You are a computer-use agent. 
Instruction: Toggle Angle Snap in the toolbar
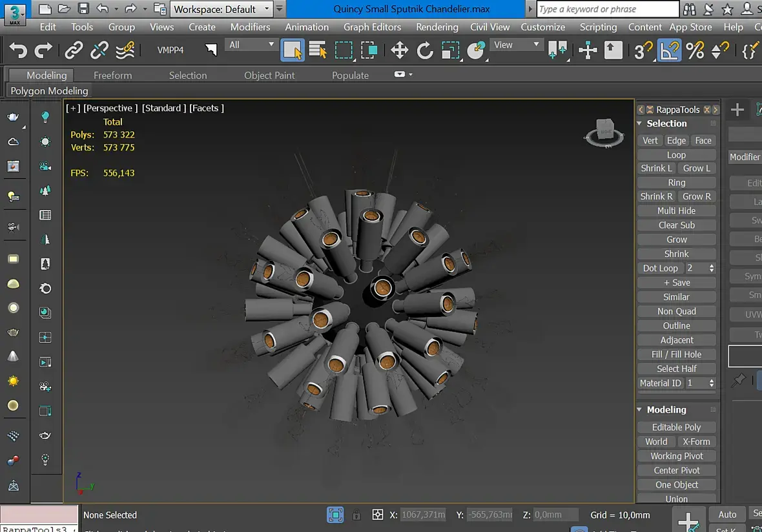click(x=669, y=50)
